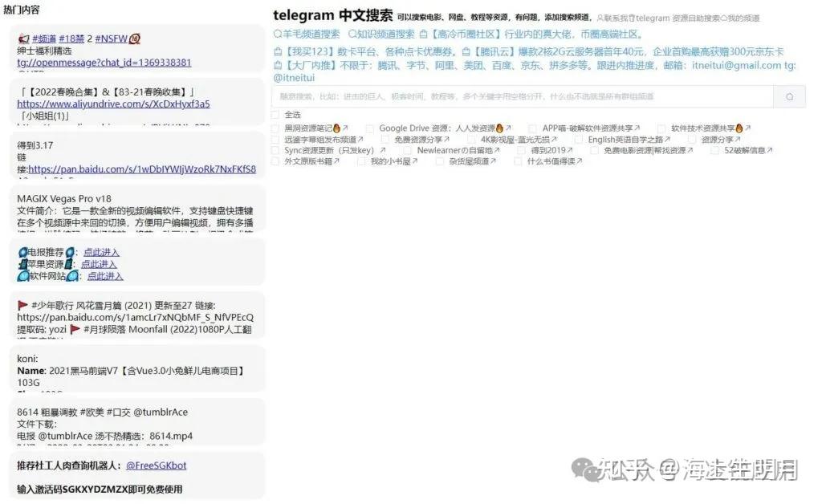Enable the 52破解信息 checkbox
This screenshot has width=822, height=504.
(714, 150)
